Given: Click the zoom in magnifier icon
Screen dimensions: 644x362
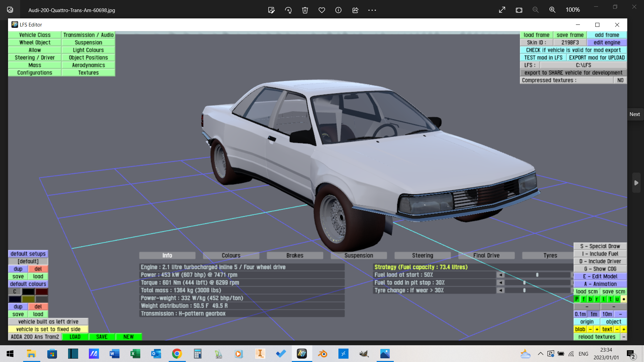Looking at the screenshot, I should (552, 10).
